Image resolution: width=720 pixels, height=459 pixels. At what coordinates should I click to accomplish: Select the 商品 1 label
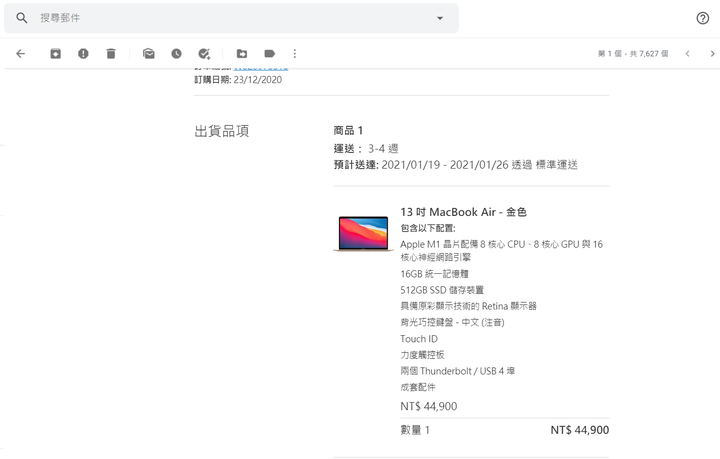click(x=348, y=131)
